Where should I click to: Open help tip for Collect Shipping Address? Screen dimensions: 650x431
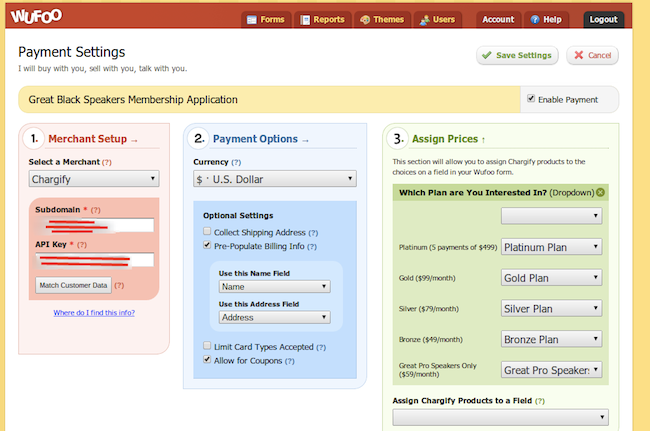click(313, 233)
